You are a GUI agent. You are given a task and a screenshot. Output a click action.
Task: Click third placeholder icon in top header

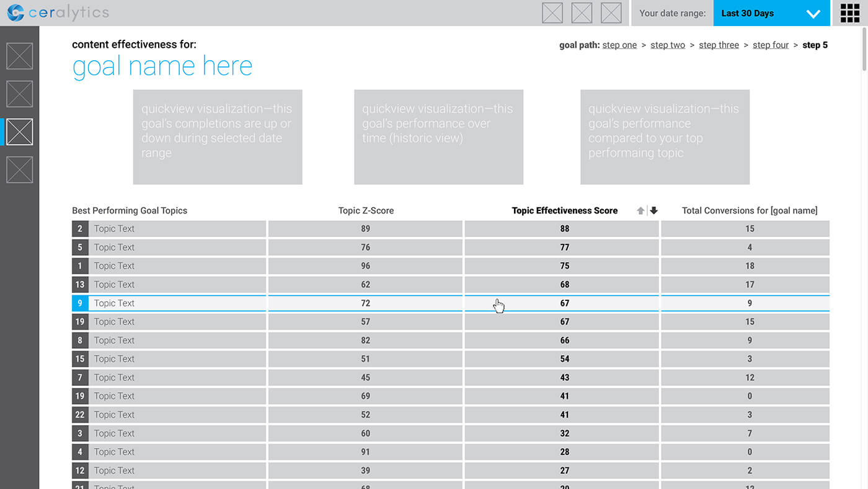coord(611,13)
